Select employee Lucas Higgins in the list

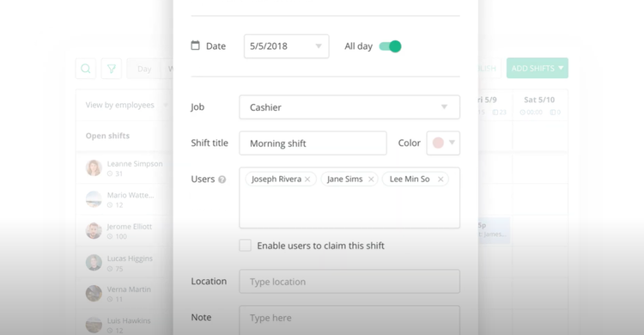tap(125, 263)
